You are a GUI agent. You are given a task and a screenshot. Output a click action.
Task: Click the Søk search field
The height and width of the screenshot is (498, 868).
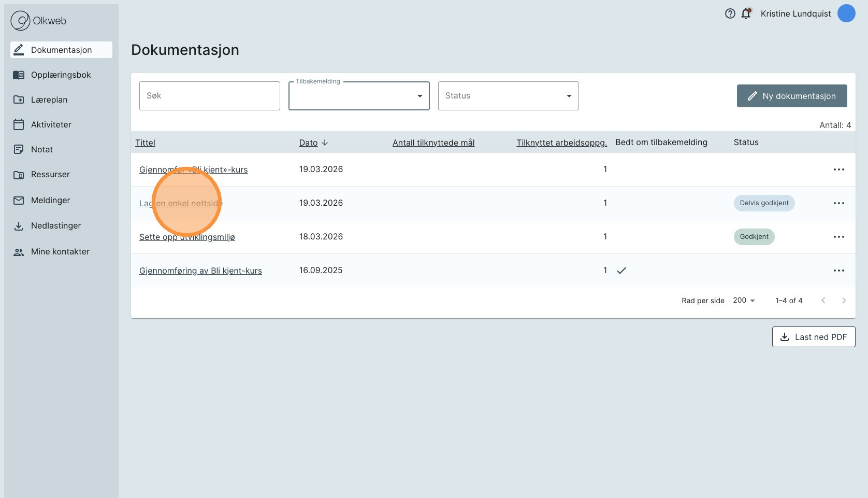point(209,96)
